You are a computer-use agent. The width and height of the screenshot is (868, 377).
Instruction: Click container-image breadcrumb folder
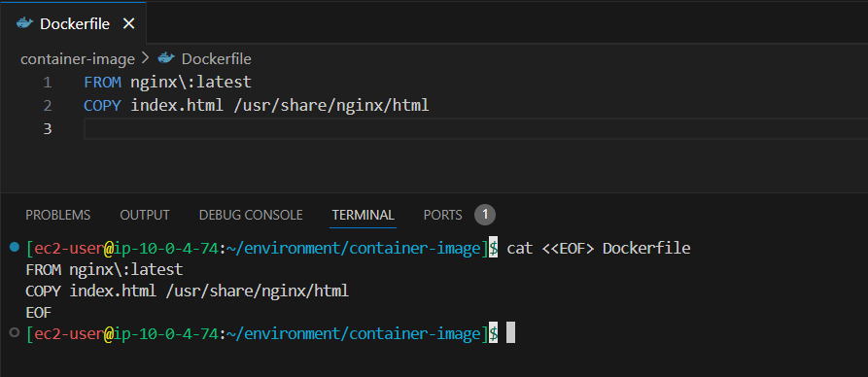click(78, 58)
